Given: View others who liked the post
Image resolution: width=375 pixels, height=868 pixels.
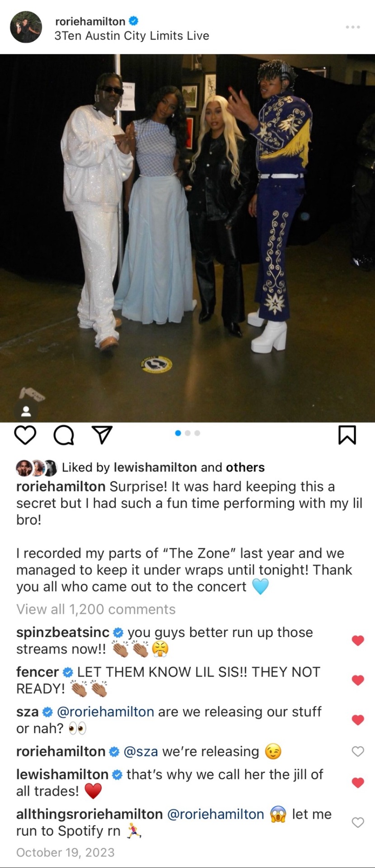Looking at the screenshot, I should coord(245,467).
